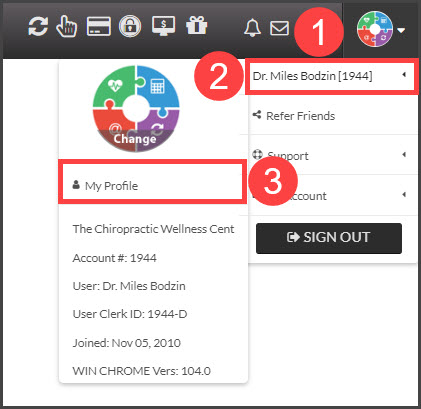Open the puzzle avatar user menu
The height and width of the screenshot is (409, 421).
click(x=375, y=29)
